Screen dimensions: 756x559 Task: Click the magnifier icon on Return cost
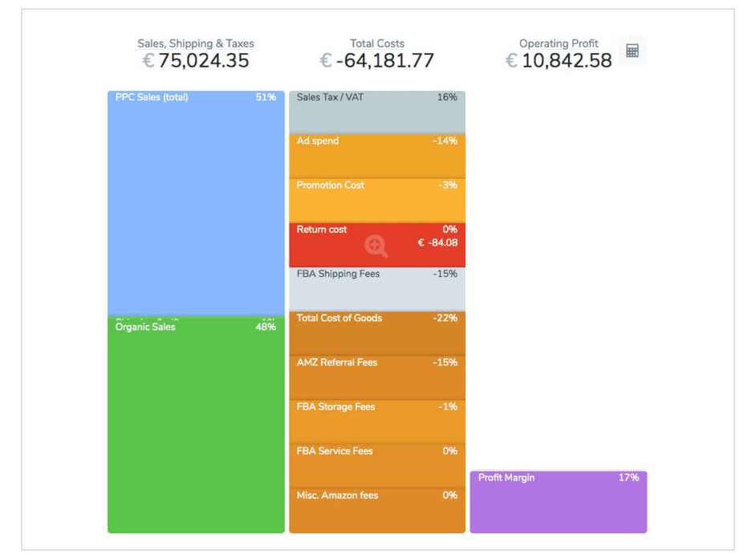pyautogui.click(x=376, y=246)
